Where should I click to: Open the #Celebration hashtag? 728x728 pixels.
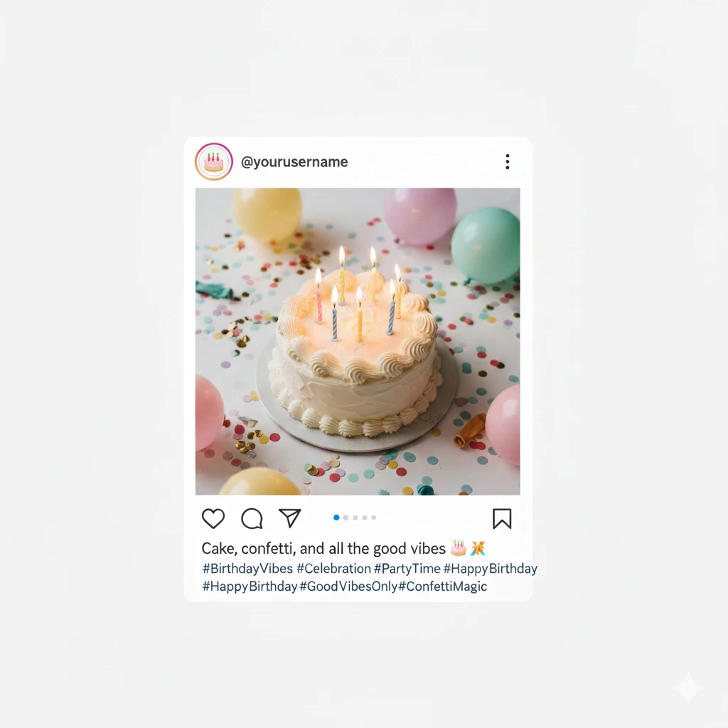(334, 569)
